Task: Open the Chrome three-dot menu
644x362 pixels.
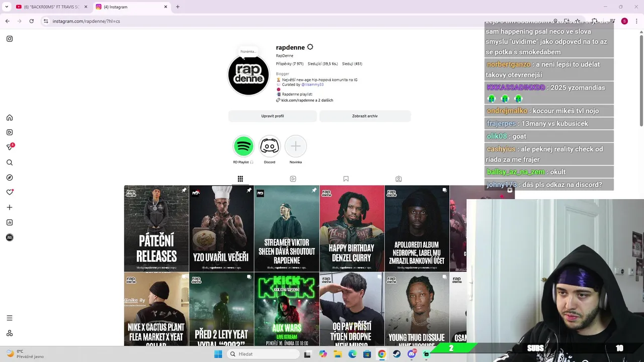Action: 636,21
